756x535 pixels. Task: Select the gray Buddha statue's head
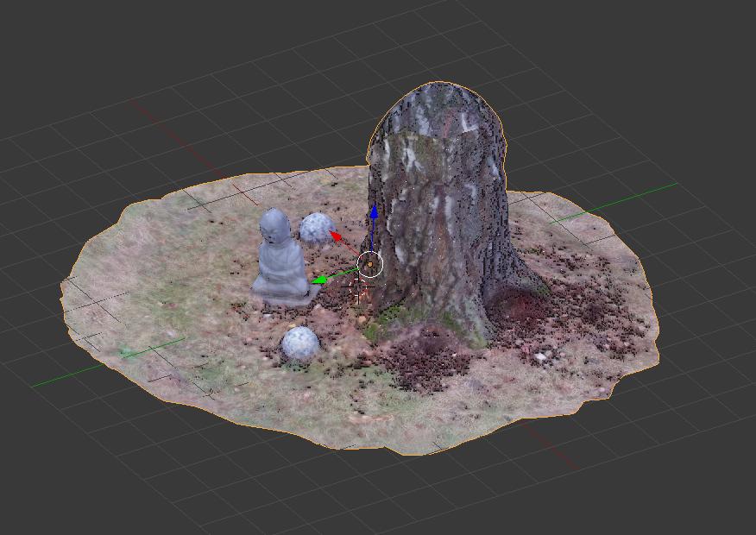click(x=274, y=227)
